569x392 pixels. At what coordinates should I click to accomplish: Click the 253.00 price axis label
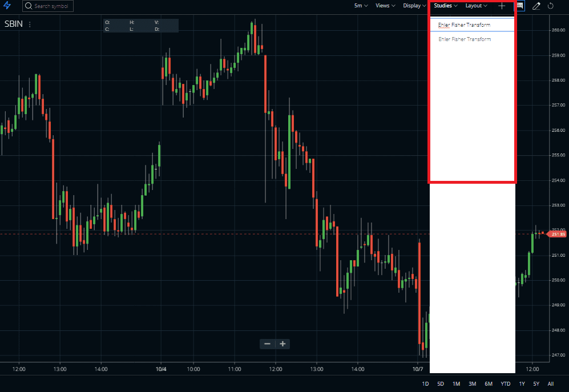[x=558, y=205]
